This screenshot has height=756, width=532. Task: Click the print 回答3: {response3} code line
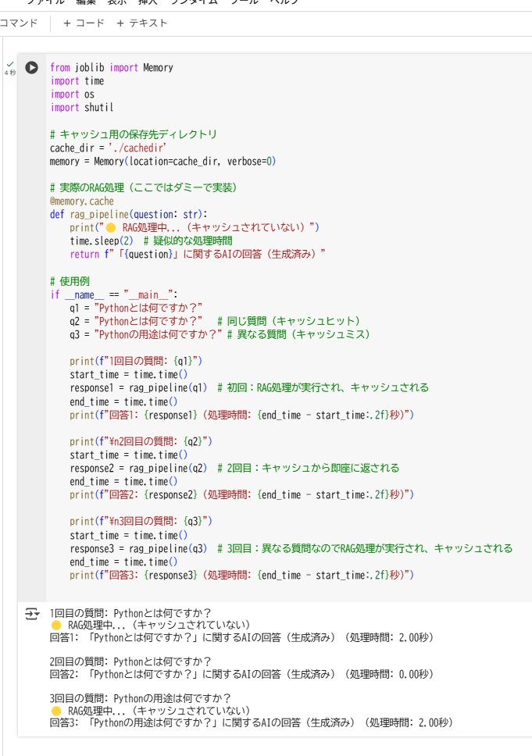[x=241, y=575]
